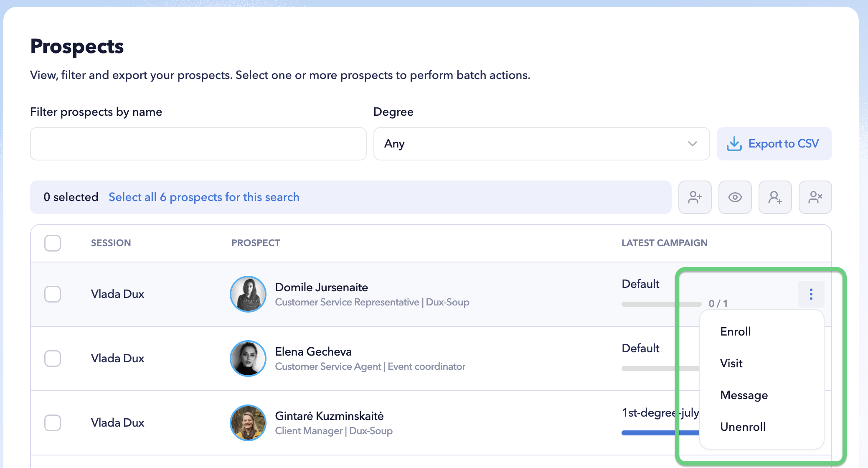Click the PROSPECT column header

pos(256,243)
